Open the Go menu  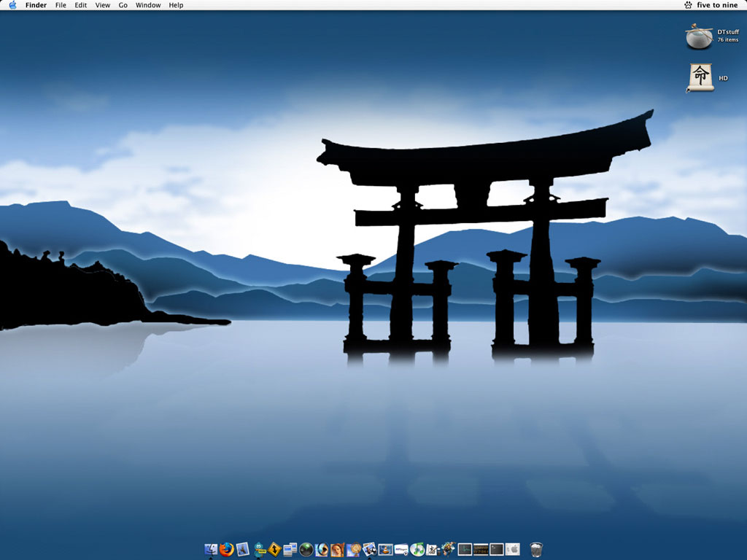click(123, 5)
